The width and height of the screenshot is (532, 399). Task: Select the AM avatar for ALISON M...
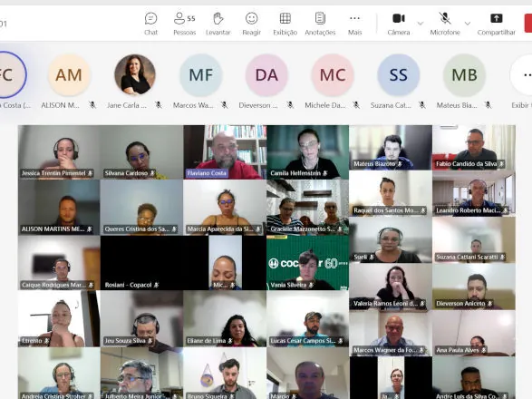point(69,75)
